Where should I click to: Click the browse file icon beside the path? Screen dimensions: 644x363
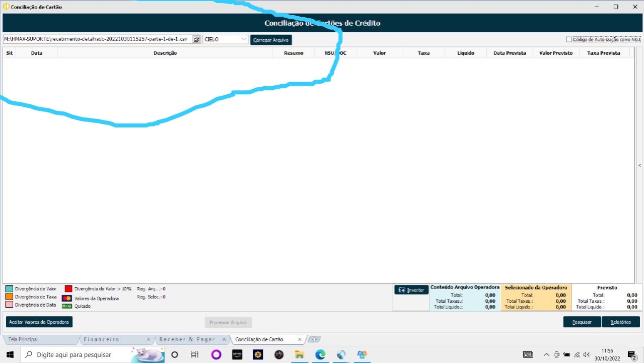pyautogui.click(x=196, y=39)
